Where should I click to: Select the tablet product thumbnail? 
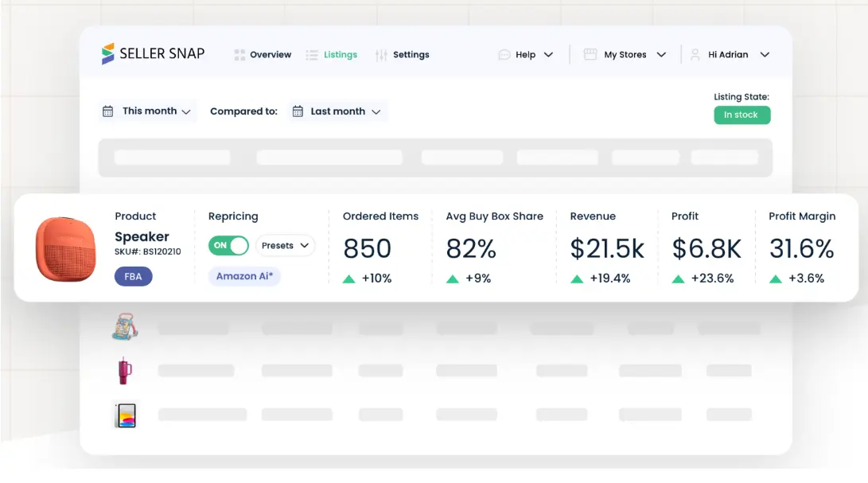click(x=126, y=415)
